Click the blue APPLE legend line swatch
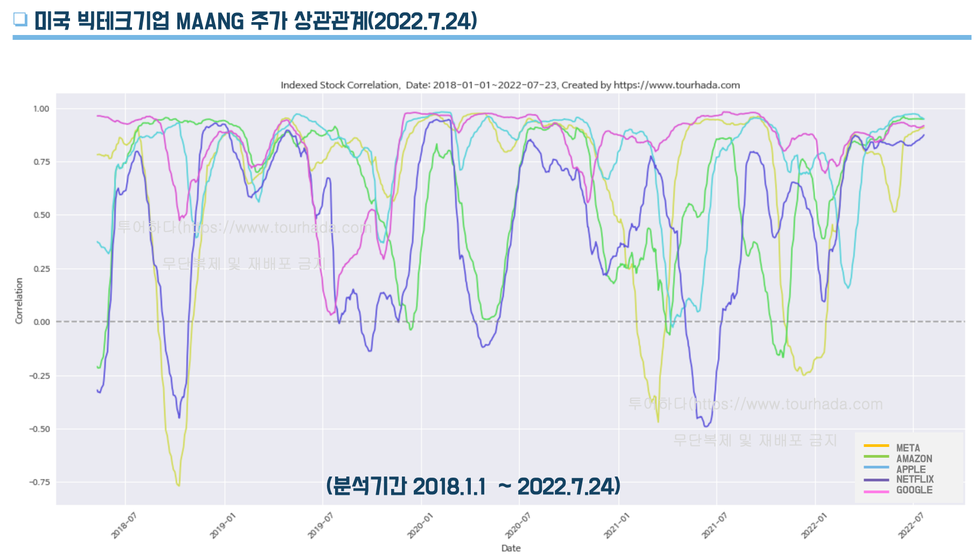Image resolution: width=974 pixels, height=560 pixels. pyautogui.click(x=876, y=467)
